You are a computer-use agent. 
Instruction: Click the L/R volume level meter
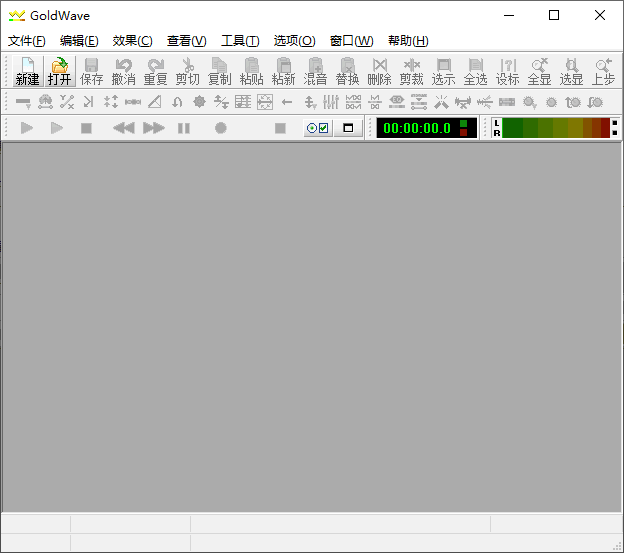(554, 128)
